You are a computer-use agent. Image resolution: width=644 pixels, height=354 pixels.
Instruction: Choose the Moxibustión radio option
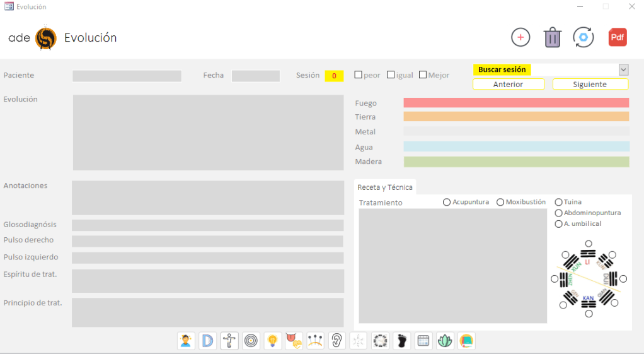click(500, 202)
